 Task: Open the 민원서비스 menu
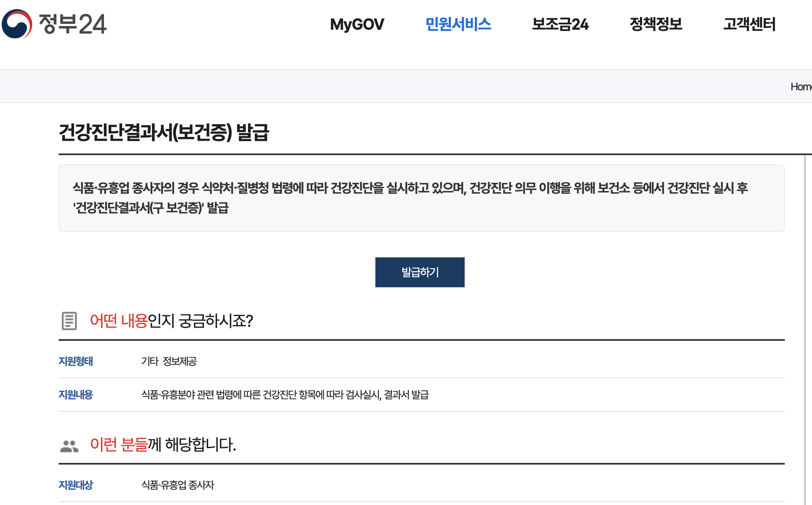(458, 24)
